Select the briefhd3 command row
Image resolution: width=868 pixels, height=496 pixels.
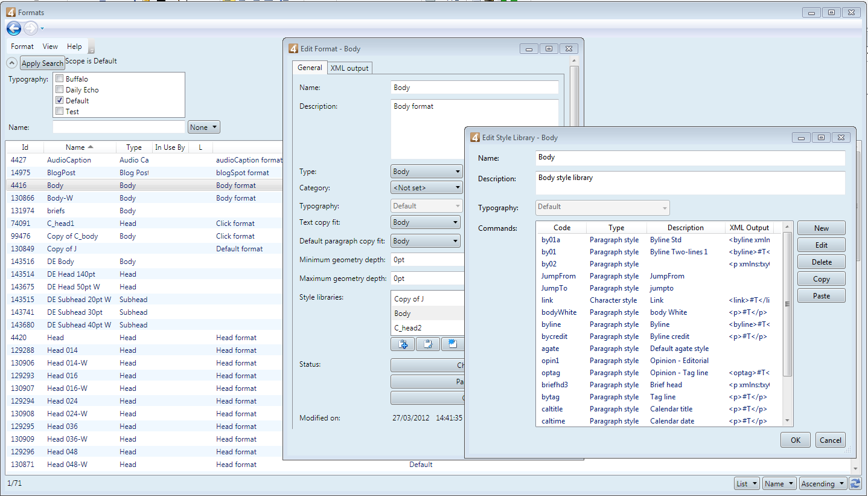click(x=660, y=385)
